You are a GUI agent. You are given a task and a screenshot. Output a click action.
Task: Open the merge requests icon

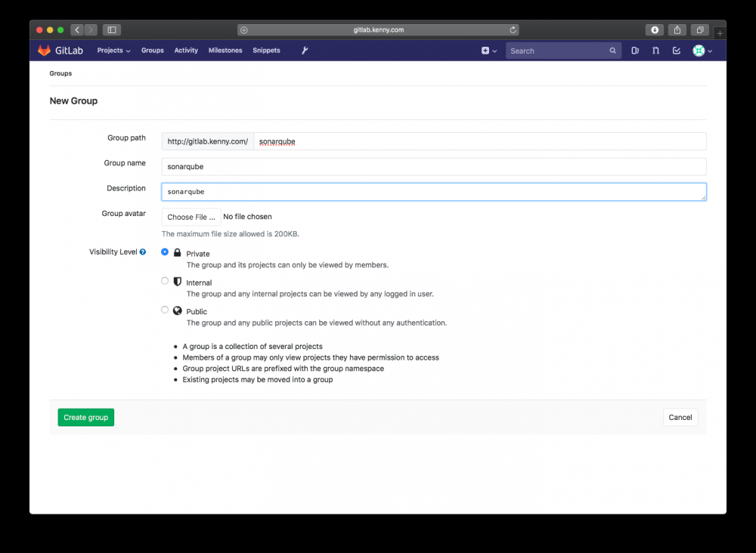tap(655, 51)
